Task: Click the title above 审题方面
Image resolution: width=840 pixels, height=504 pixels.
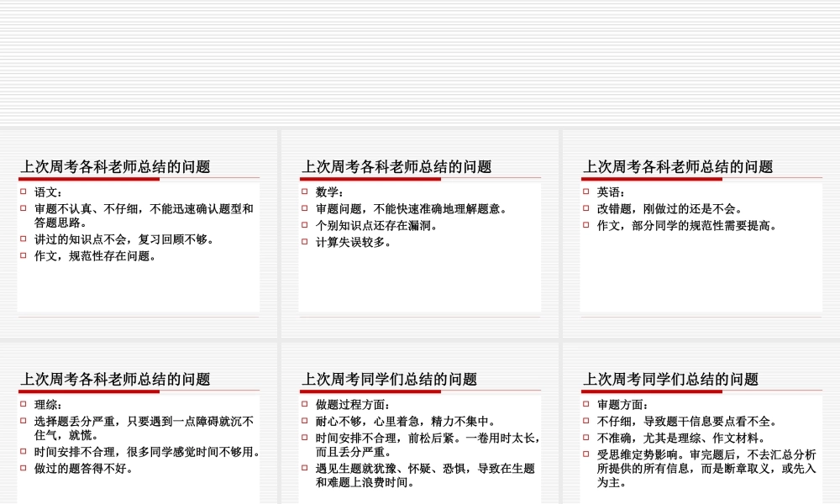Action: [670, 380]
